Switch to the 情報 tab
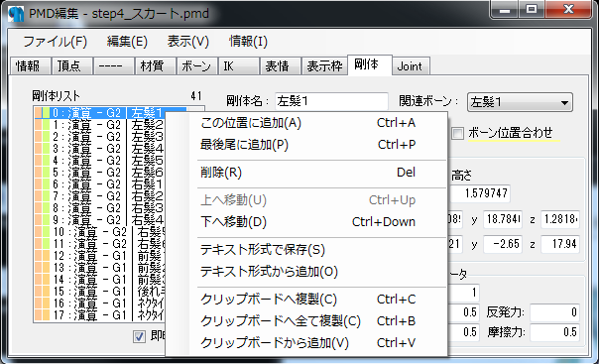 tap(30, 66)
